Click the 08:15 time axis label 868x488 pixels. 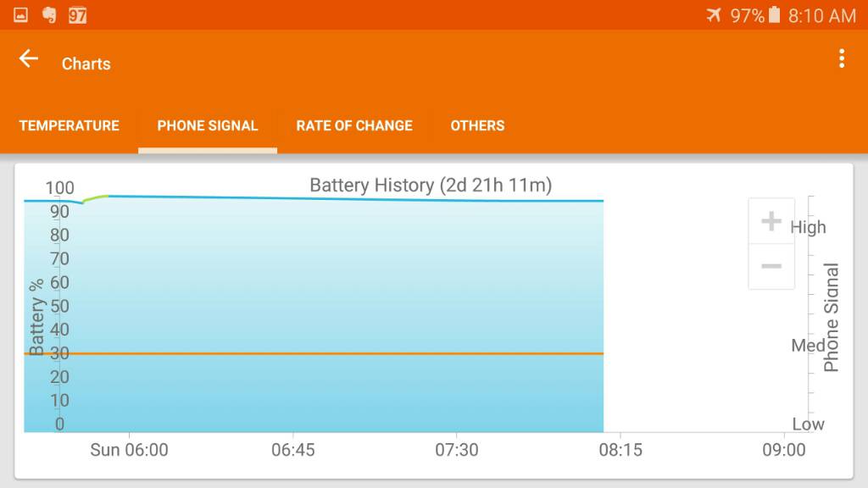pyautogui.click(x=620, y=450)
